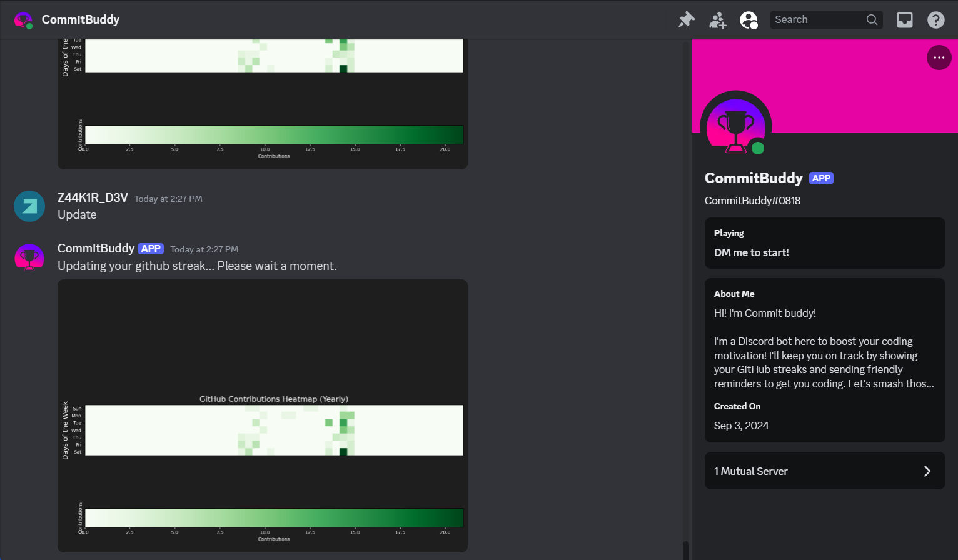Click the Z44K1R_D3V user avatar
Screen dimensions: 958x560
[29, 206]
